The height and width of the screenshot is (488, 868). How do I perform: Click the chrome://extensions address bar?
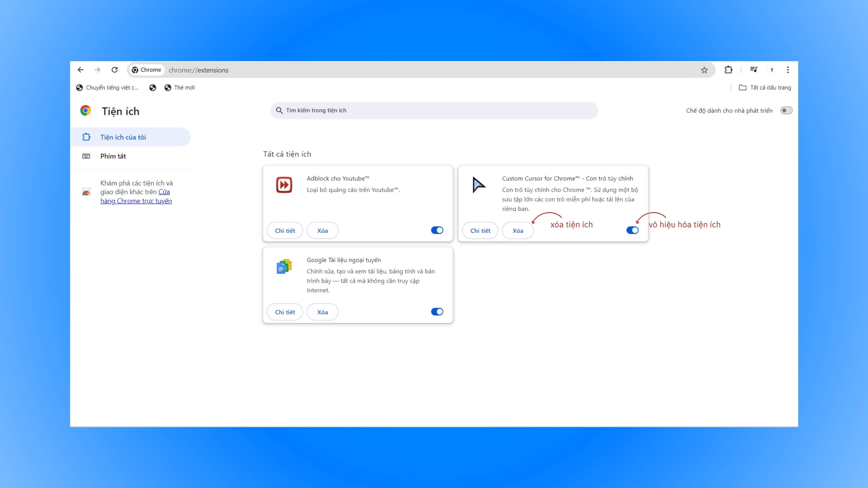420,70
